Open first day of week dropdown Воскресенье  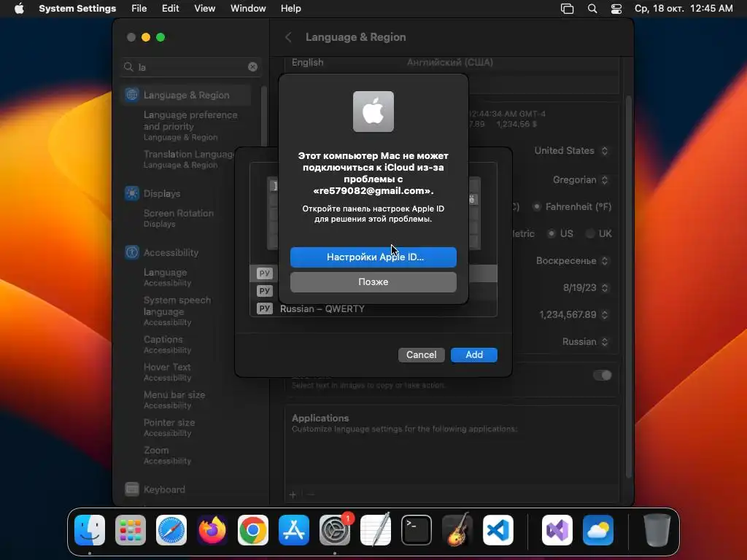tap(572, 261)
